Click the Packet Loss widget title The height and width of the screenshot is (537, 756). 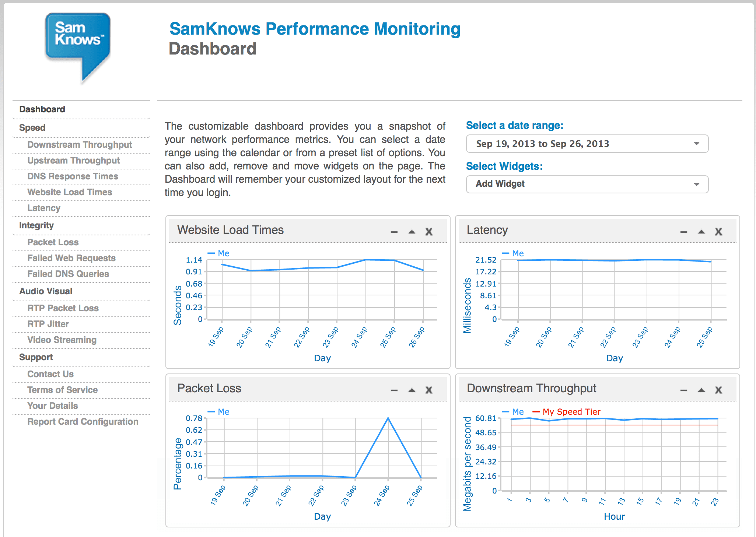click(209, 388)
